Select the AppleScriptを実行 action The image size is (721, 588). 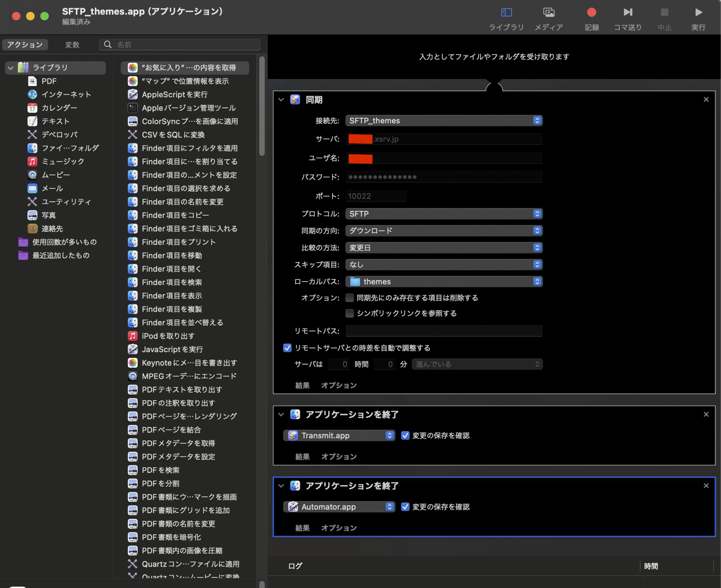point(175,95)
